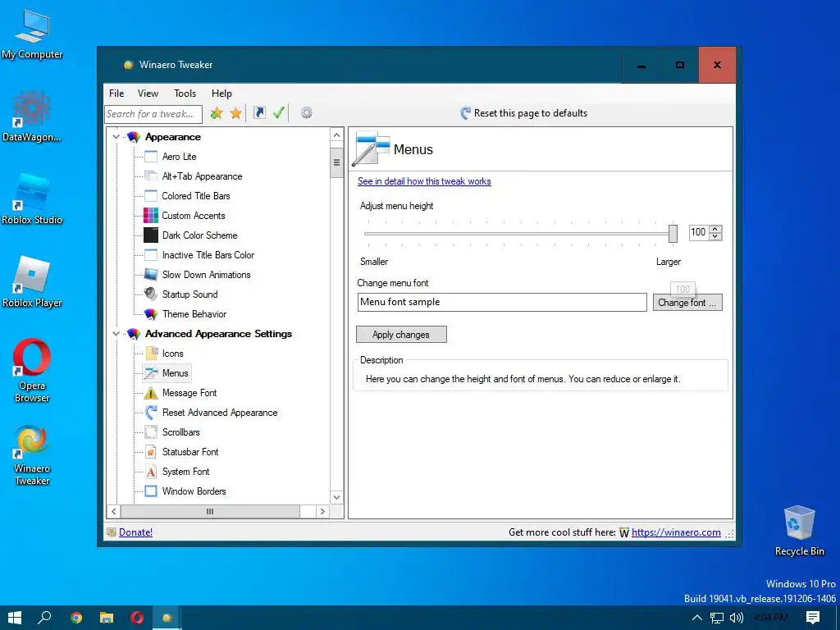Collapse Advanced Appearance Settings category
This screenshot has width=840, height=630.
pyautogui.click(x=116, y=333)
